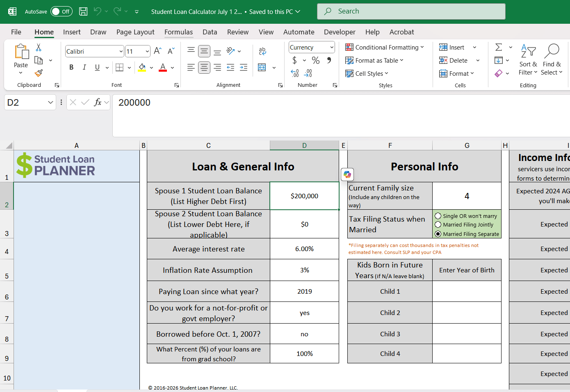Switch to Page Layout tab
The width and height of the screenshot is (570, 392).
135,32
